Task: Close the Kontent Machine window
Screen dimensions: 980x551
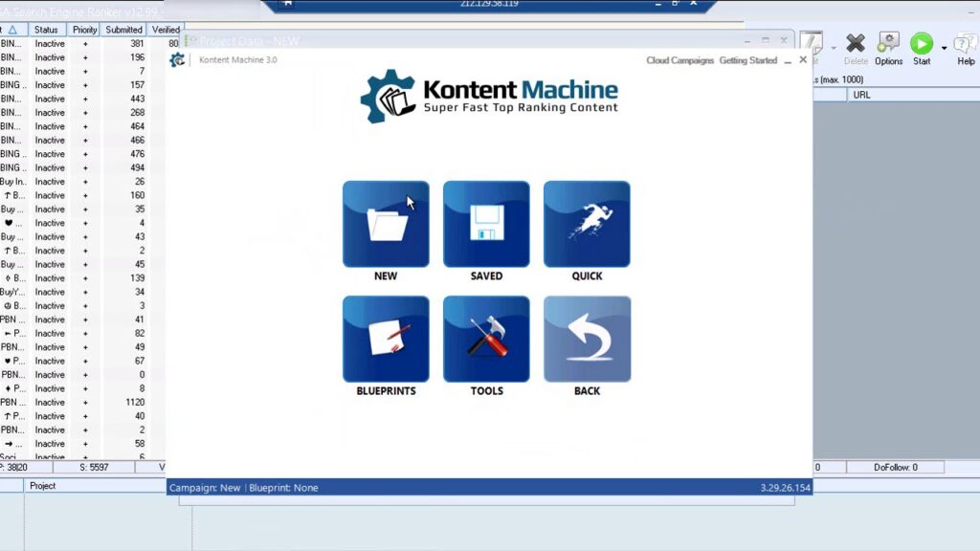Action: 803,60
